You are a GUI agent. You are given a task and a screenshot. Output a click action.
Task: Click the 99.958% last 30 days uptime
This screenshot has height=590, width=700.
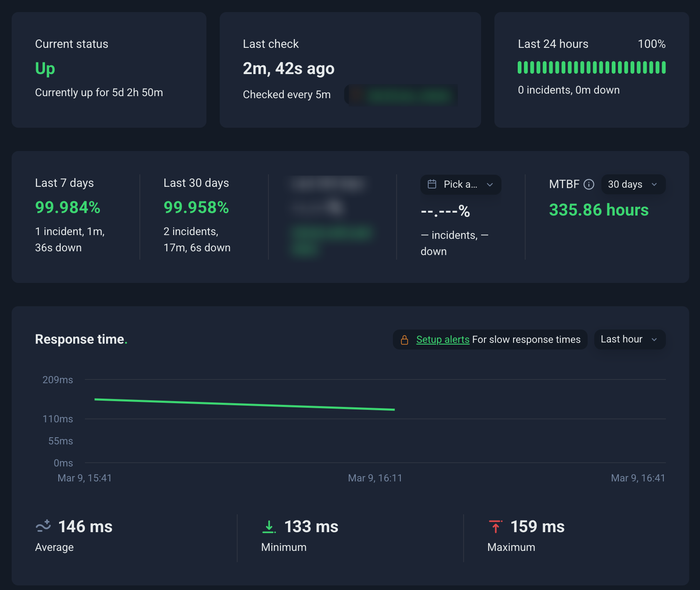(196, 207)
